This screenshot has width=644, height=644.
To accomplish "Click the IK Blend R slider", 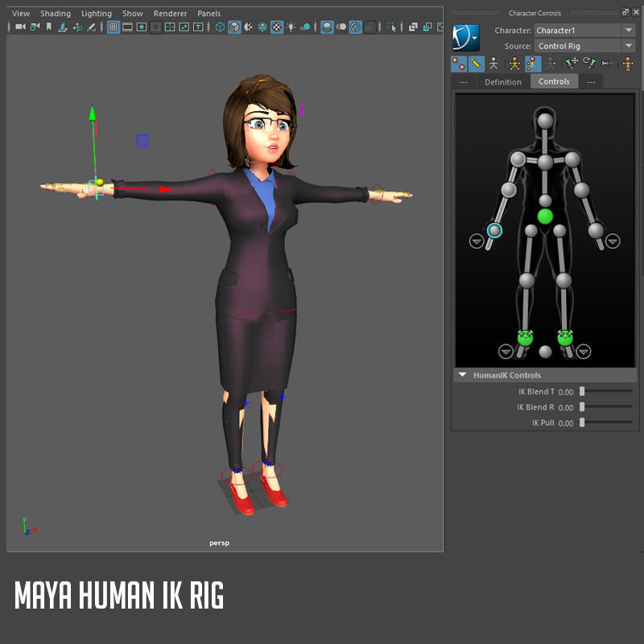I will click(x=606, y=407).
